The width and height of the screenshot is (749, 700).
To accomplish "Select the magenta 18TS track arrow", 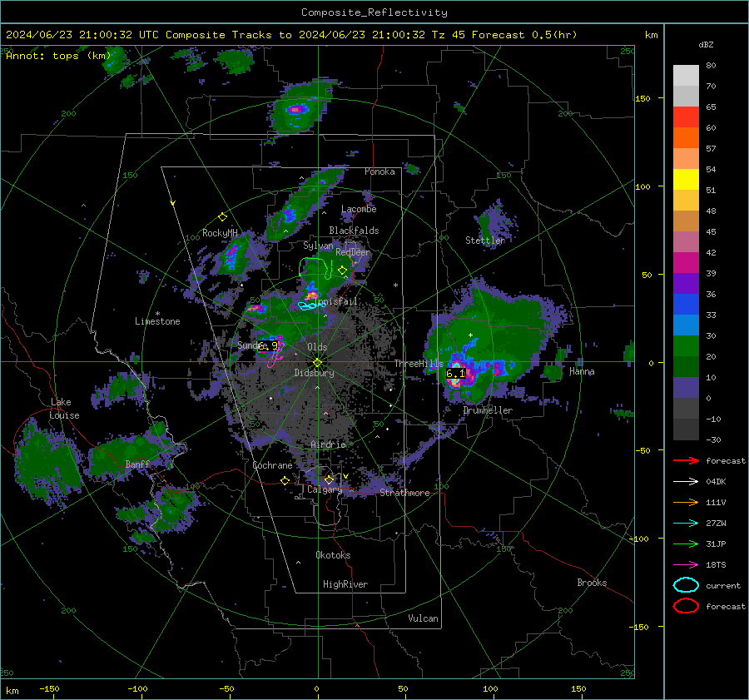I will coord(686,565).
